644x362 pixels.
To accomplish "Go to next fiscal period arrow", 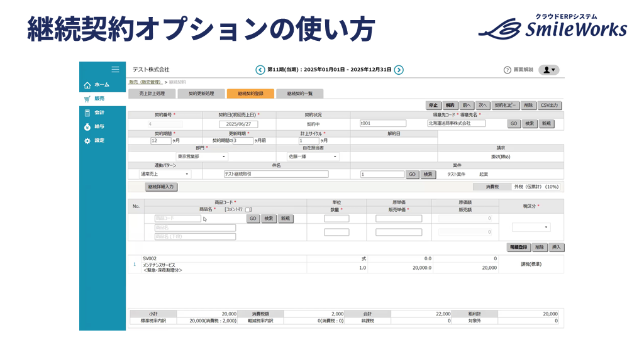I will [399, 70].
